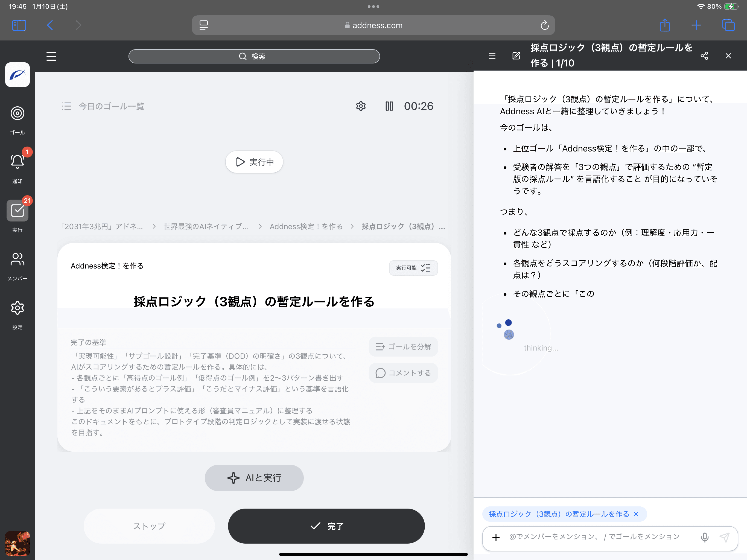Open the 設定 gear in the sidebar

[x=17, y=308]
